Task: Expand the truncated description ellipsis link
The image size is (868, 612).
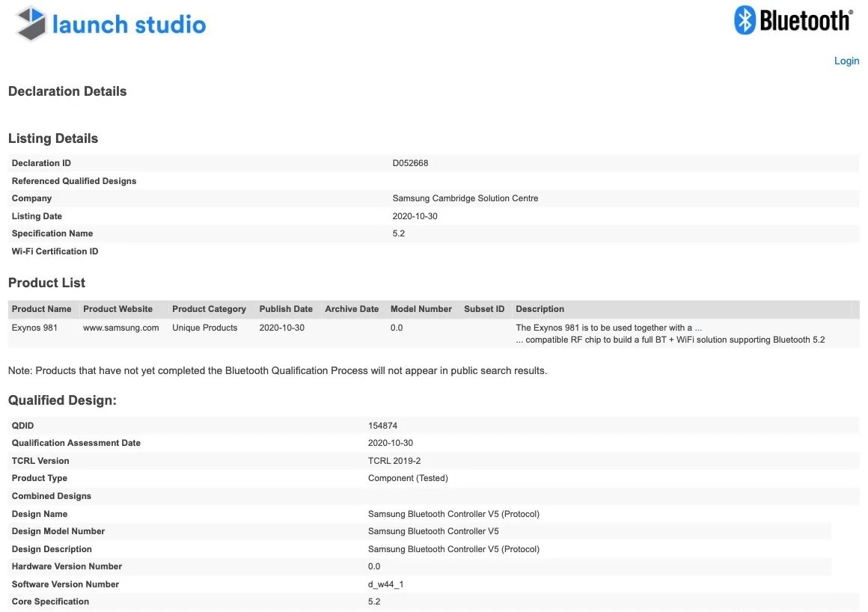Action: 698,328
